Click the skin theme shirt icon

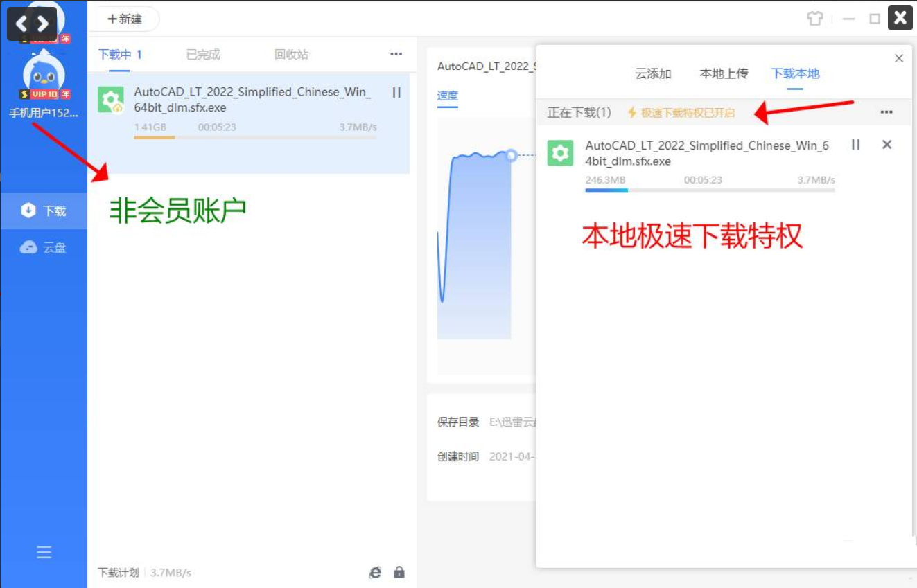tap(815, 19)
